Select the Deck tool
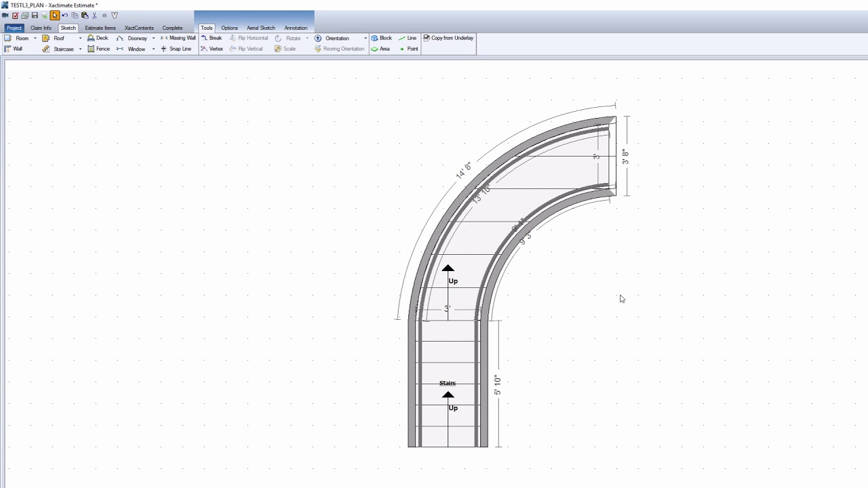This screenshot has height=488, width=868. coord(98,38)
